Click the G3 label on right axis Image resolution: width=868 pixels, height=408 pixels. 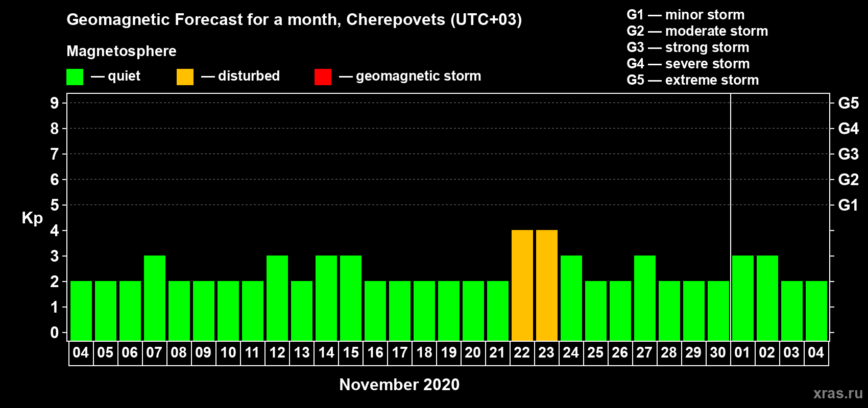click(849, 154)
